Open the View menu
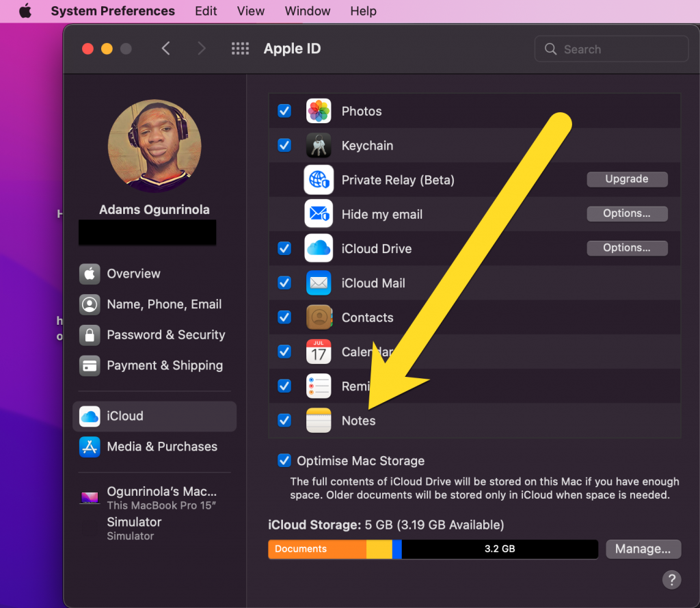The height and width of the screenshot is (608, 700). (x=250, y=11)
